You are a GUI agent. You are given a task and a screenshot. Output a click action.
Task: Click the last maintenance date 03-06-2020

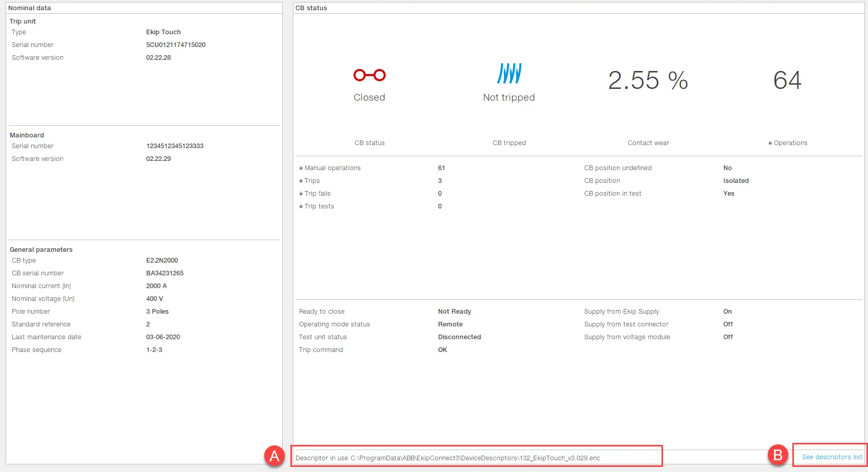pyautogui.click(x=163, y=337)
